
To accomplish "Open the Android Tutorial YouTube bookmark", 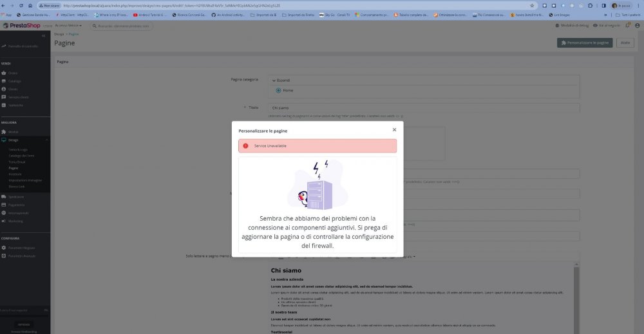I will [149, 15].
